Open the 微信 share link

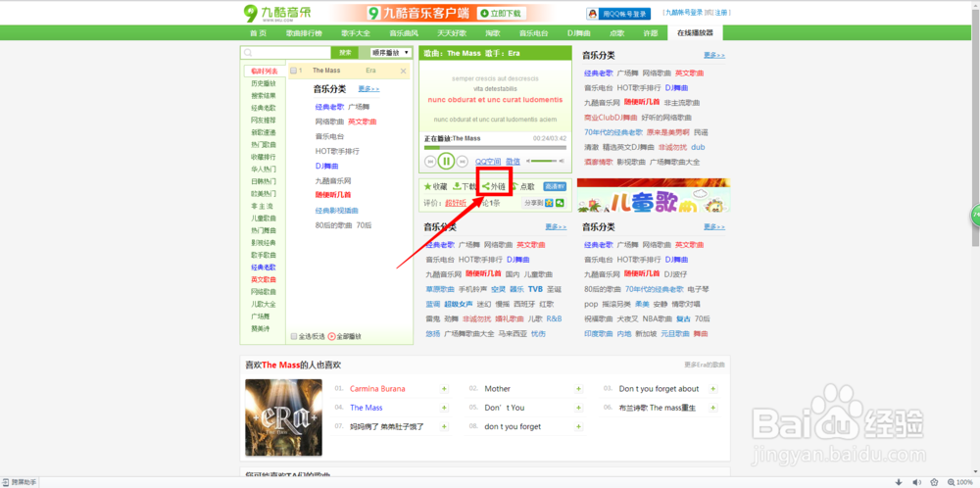(513, 162)
